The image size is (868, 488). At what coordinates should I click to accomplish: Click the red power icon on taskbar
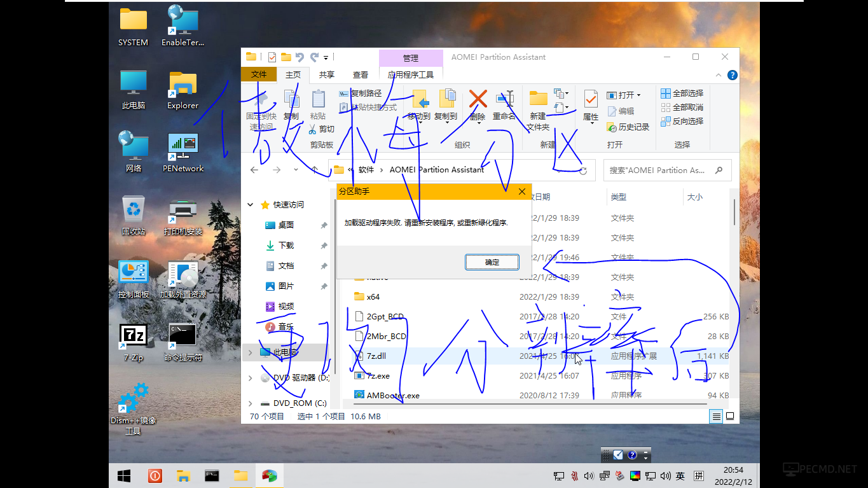(x=155, y=475)
